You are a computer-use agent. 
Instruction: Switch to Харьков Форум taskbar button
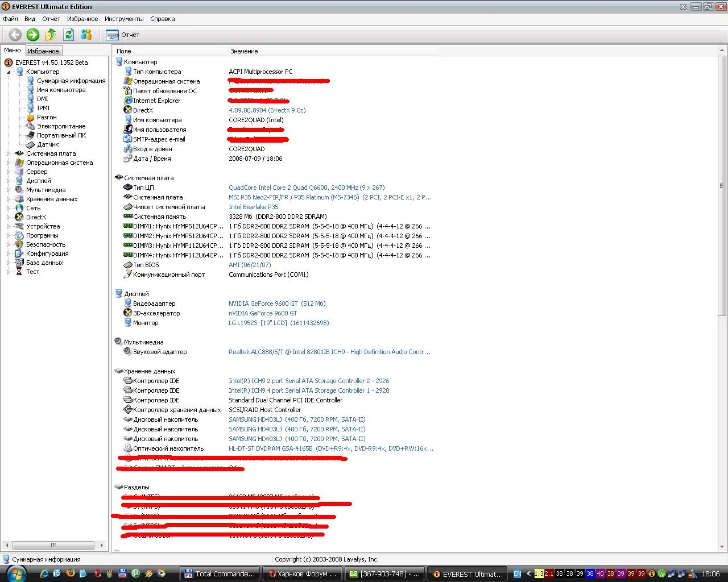point(303,574)
